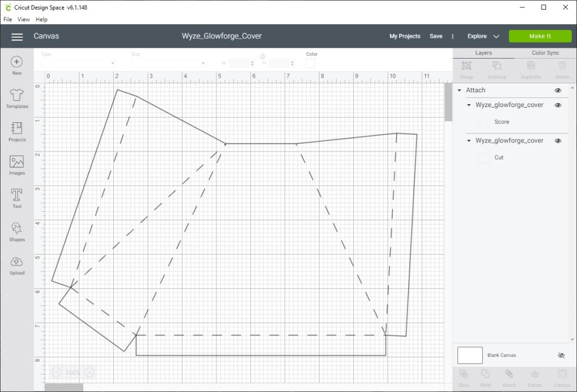This screenshot has height=392, width=577.
Task: Open the Templates tool
Action: (x=17, y=95)
